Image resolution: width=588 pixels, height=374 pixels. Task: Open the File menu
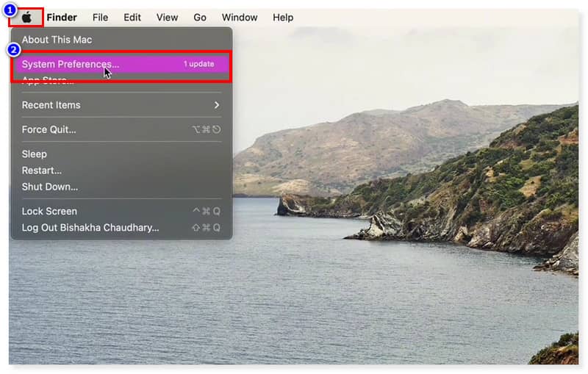100,18
